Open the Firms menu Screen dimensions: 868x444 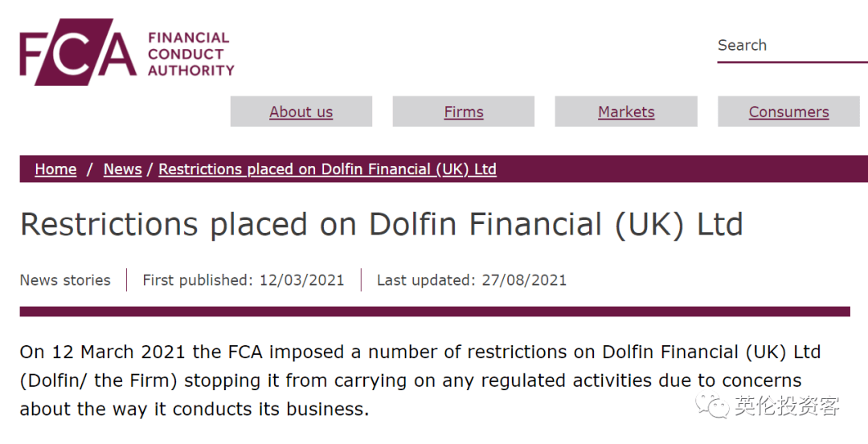click(464, 112)
